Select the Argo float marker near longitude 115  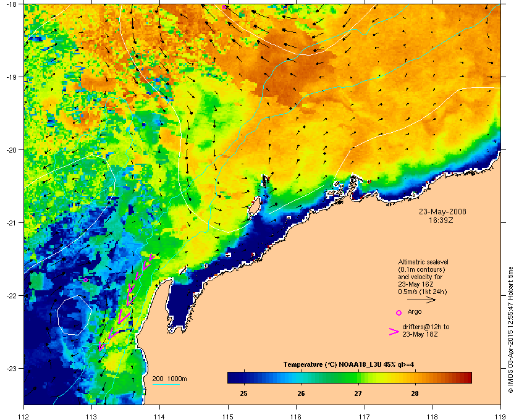click(x=224, y=7)
